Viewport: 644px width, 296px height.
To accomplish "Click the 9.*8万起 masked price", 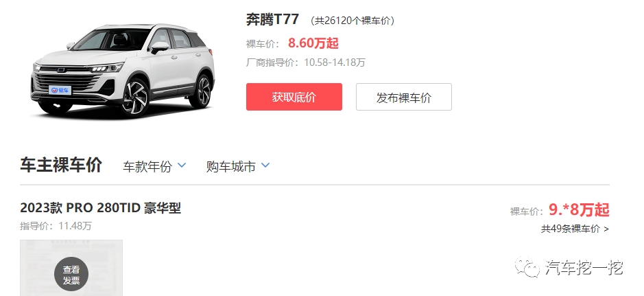I will (x=579, y=210).
